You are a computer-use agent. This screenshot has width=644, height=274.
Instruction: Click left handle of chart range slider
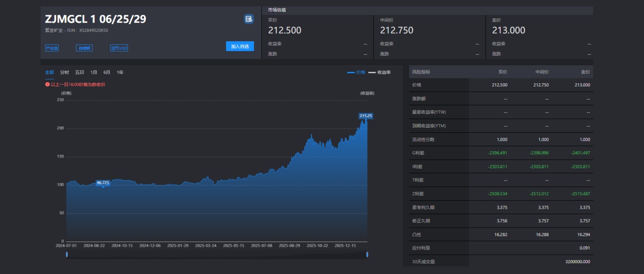[67, 255]
